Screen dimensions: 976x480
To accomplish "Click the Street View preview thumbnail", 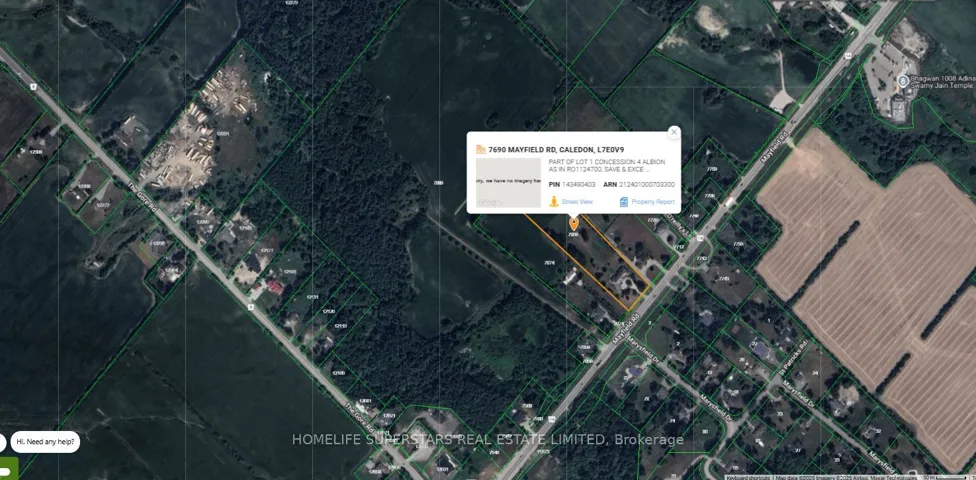I will point(508,183).
